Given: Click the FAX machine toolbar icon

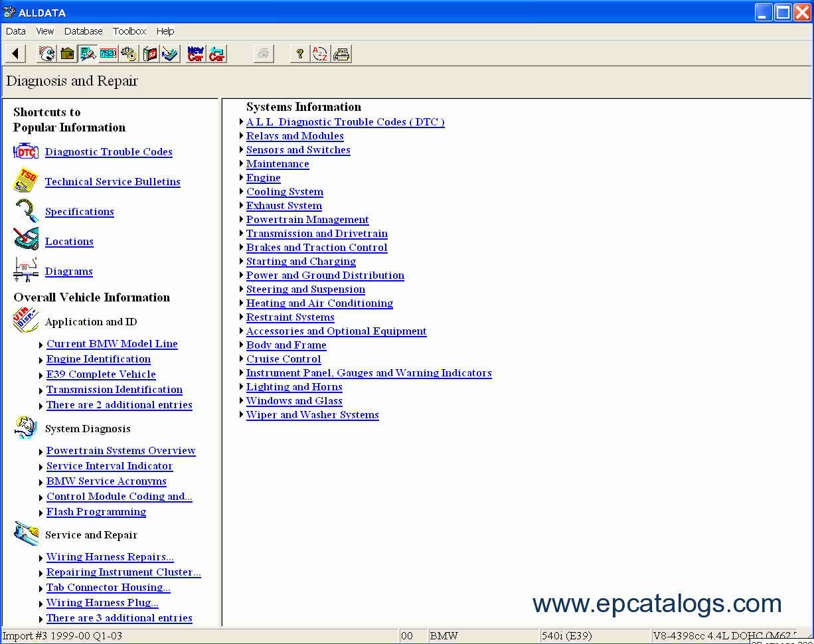Looking at the screenshot, I should click(341, 54).
